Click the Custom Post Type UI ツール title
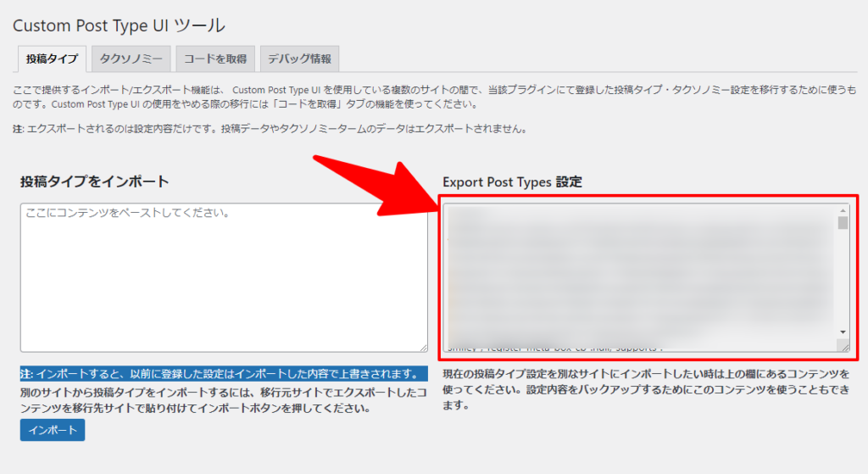The width and height of the screenshot is (868, 474). coord(119,25)
